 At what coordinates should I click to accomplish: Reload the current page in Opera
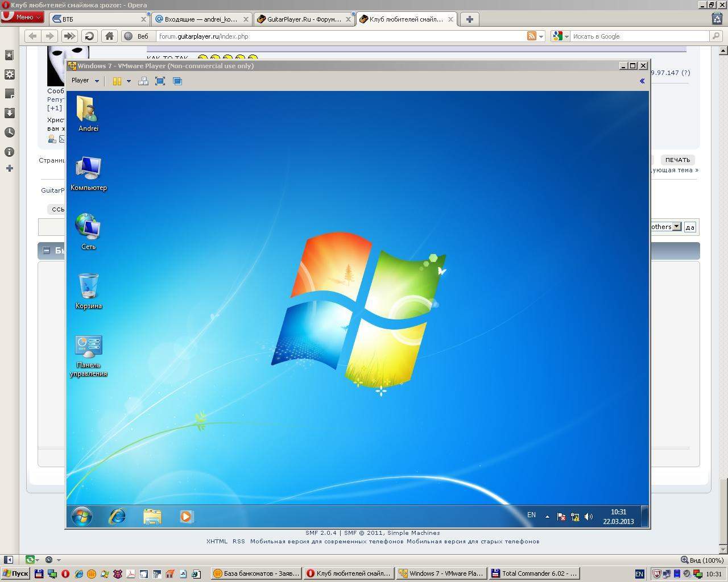[89, 36]
